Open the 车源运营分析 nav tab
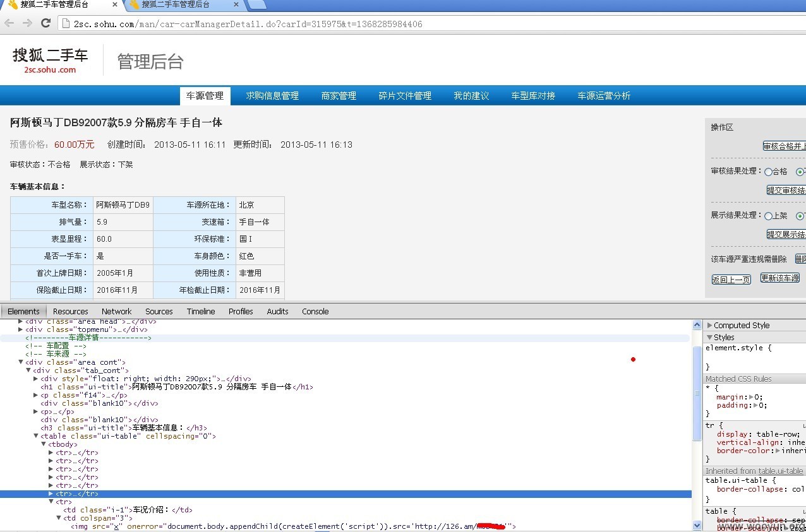Screen dimensions: 806x532 click(x=604, y=96)
